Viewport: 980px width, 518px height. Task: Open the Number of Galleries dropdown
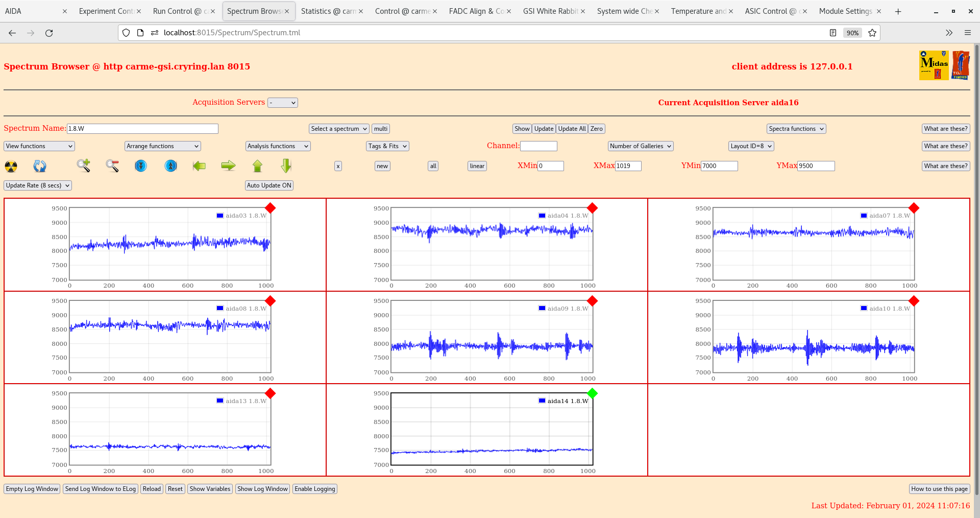(640, 146)
